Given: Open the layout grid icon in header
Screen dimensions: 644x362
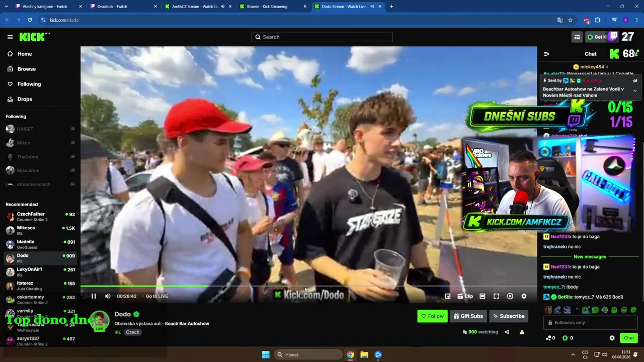Looking at the screenshot, I should [x=577, y=37].
